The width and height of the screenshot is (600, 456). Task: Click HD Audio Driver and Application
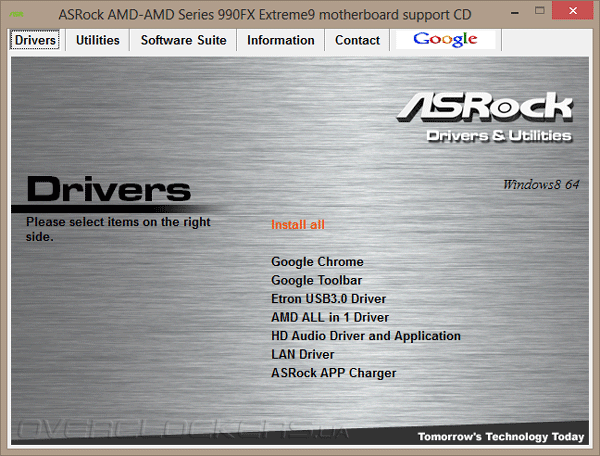click(x=366, y=335)
